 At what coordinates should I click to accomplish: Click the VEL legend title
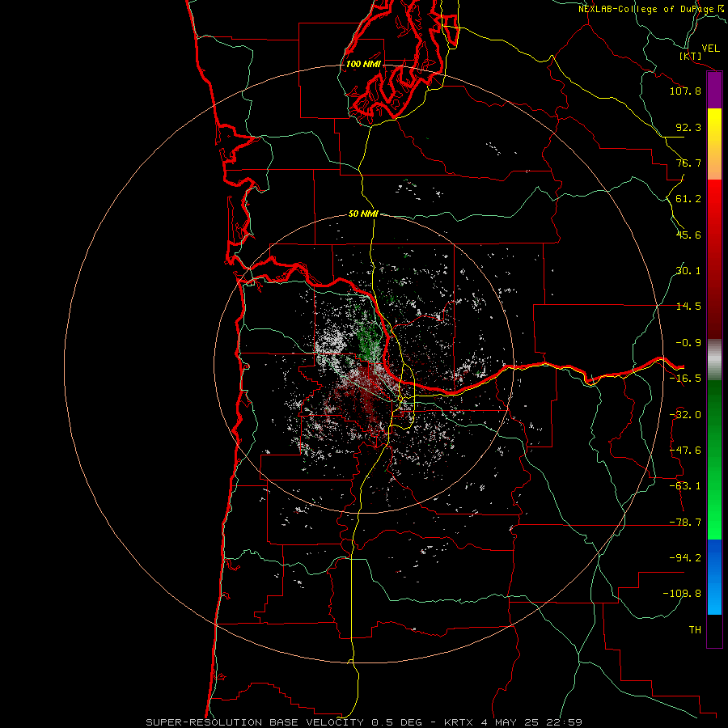(711, 49)
